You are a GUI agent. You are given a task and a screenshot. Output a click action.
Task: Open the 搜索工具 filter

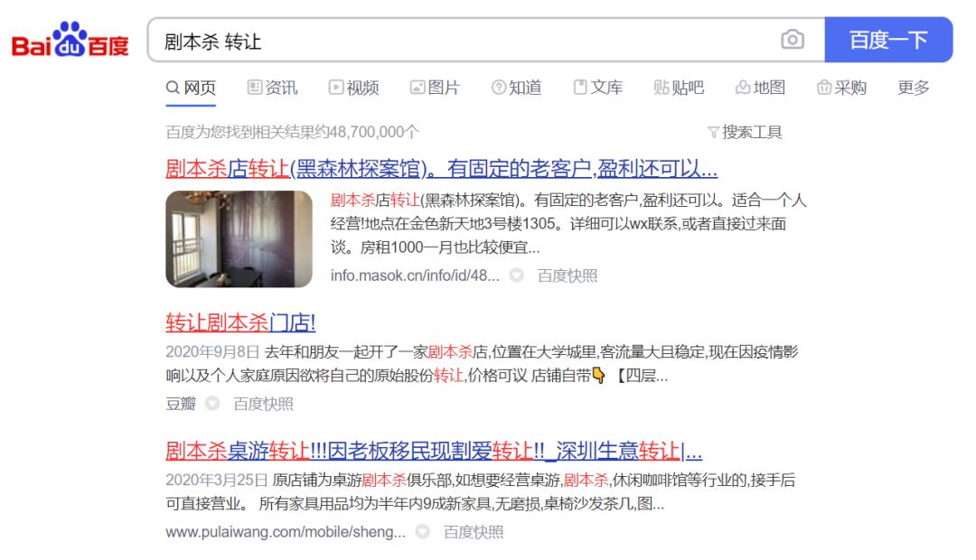click(x=745, y=132)
